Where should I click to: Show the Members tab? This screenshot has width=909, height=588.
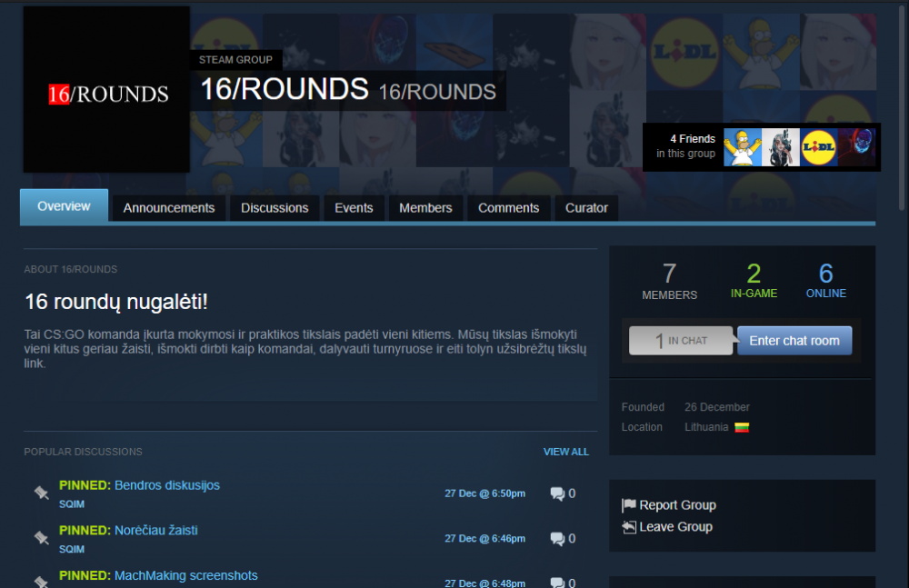[x=425, y=208]
